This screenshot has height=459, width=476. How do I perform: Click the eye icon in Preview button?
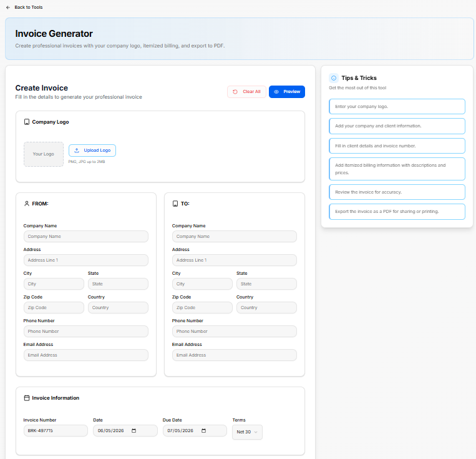pyautogui.click(x=276, y=92)
